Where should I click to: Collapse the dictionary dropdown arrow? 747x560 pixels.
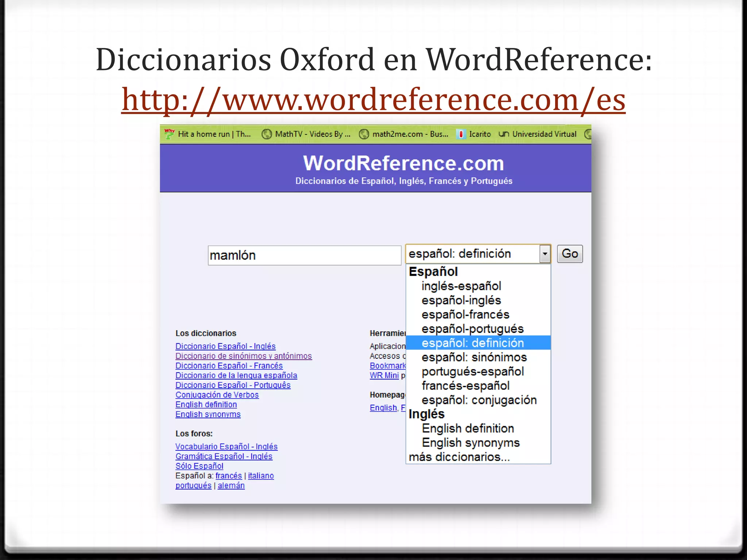point(545,254)
